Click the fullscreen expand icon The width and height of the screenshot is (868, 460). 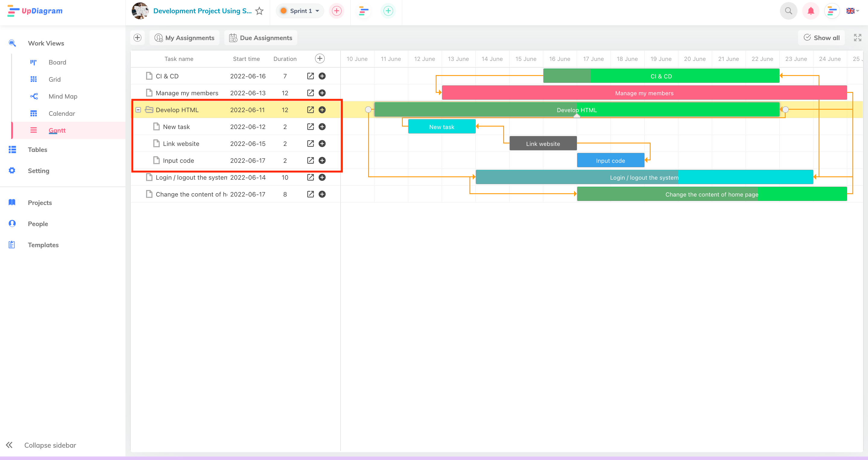click(x=857, y=37)
